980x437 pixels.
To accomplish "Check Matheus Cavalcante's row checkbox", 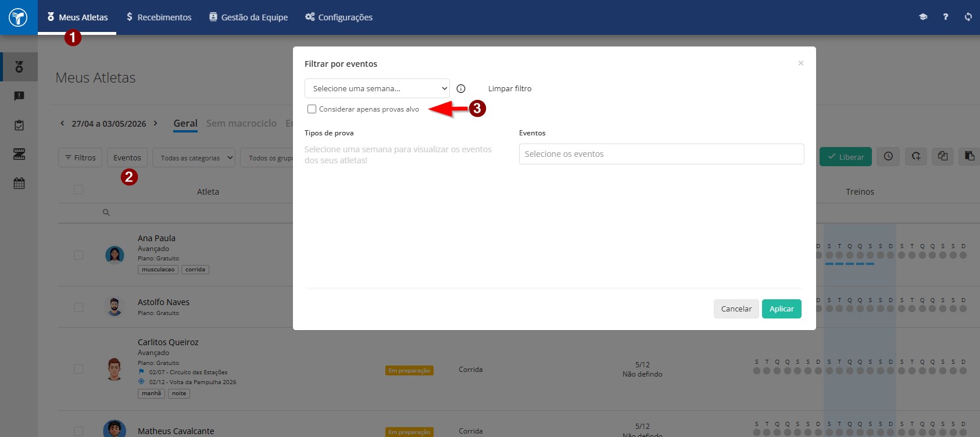I will click(78, 431).
